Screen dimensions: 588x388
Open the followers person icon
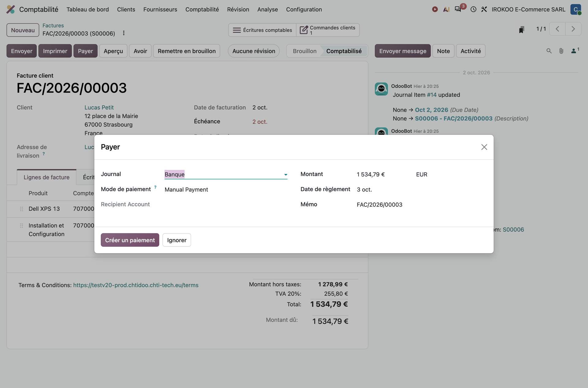(x=575, y=51)
